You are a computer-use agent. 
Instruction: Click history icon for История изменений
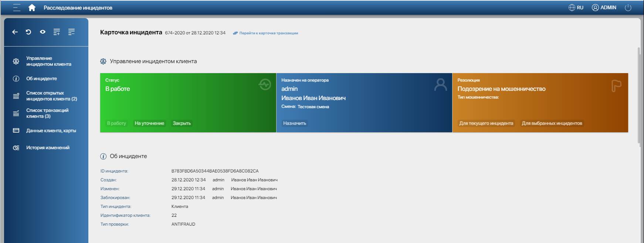pos(16,148)
